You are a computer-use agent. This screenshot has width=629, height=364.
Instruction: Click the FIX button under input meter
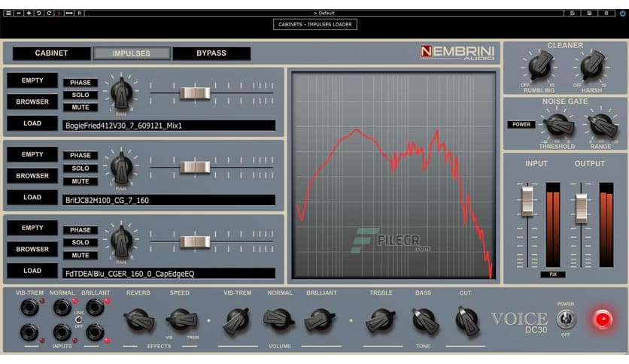coord(553,275)
